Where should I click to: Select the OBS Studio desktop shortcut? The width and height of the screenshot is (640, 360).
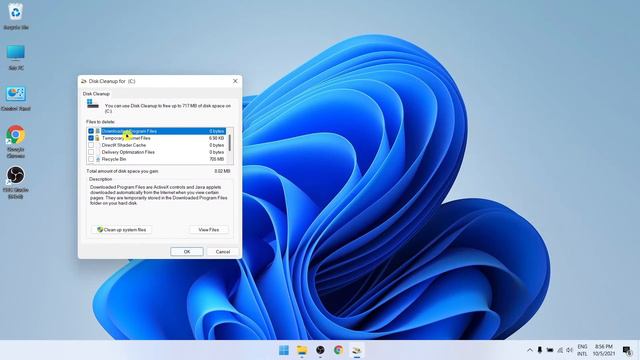pyautogui.click(x=16, y=182)
